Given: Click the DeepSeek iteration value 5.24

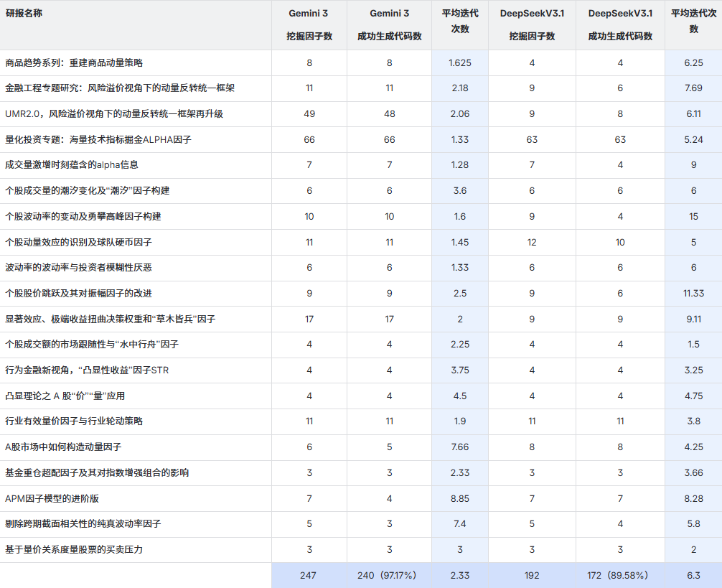Looking at the screenshot, I should [x=693, y=140].
